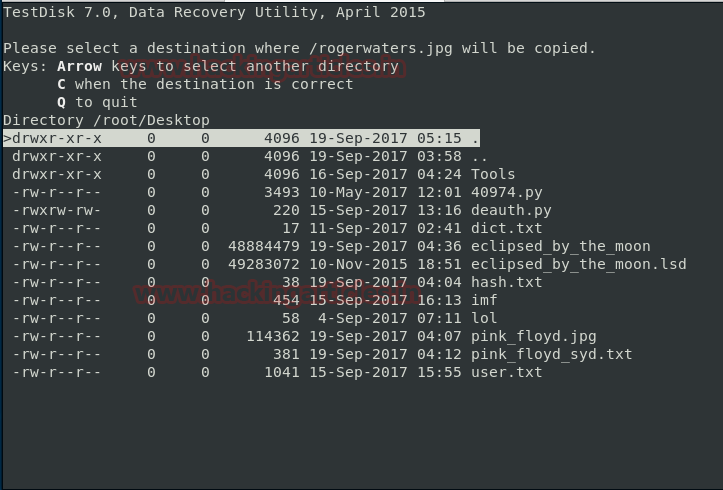Image resolution: width=723 pixels, height=490 pixels.
Task: Click the hash.txt file entry
Action: point(277,282)
